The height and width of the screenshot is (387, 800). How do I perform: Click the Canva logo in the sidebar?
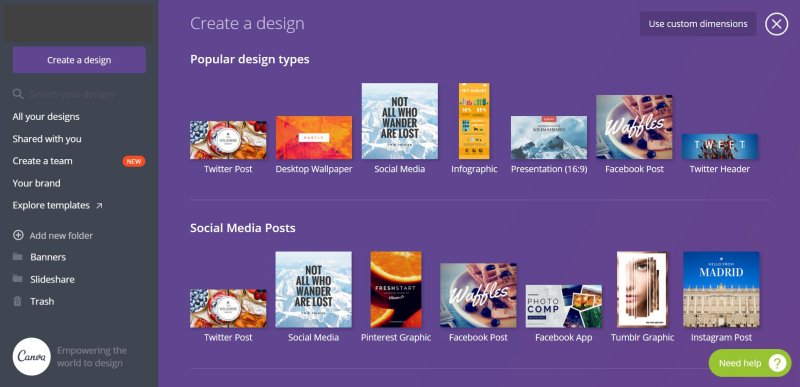(x=32, y=356)
